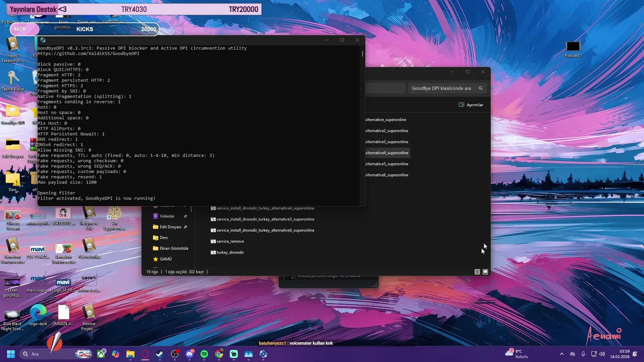The width and height of the screenshot is (644, 362).
Task: Open Steam from the taskbar
Action: pyautogui.click(x=160, y=354)
